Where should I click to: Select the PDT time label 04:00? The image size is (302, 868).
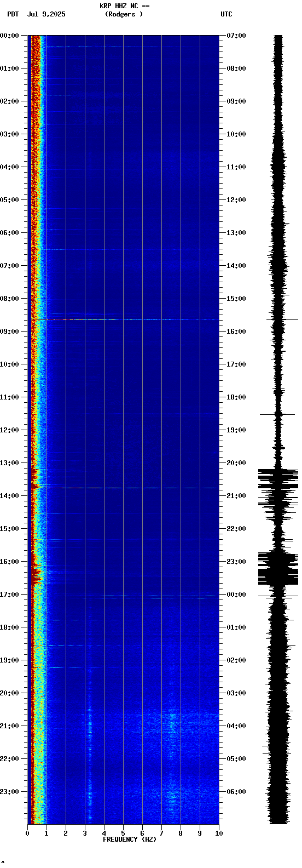click(9, 167)
